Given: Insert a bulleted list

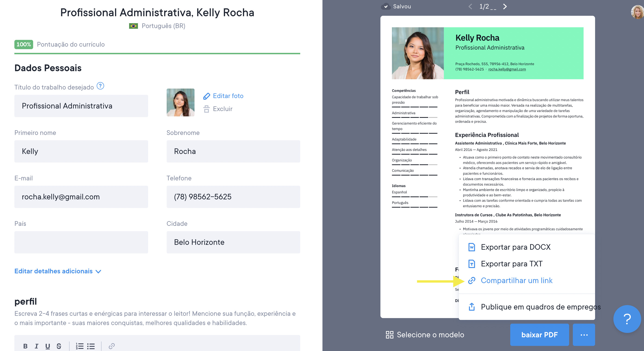Looking at the screenshot, I should click(x=91, y=346).
